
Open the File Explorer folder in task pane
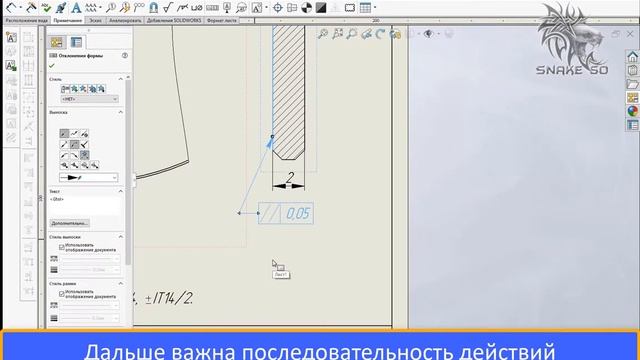(632, 84)
